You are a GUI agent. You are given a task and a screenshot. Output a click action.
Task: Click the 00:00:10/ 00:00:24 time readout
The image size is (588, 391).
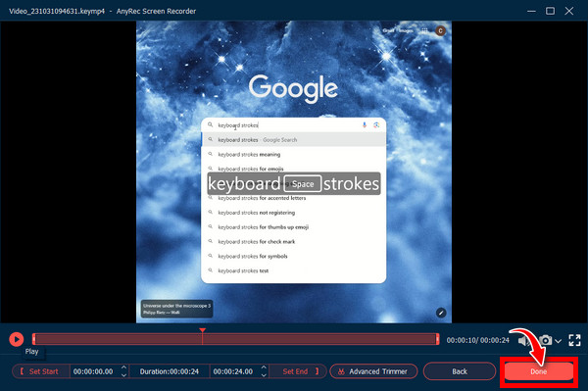tap(478, 340)
